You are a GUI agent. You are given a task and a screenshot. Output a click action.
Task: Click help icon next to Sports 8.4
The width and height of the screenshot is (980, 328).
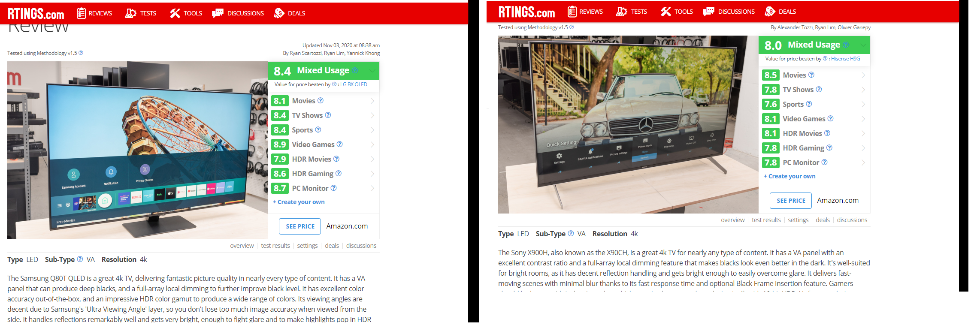tap(318, 129)
